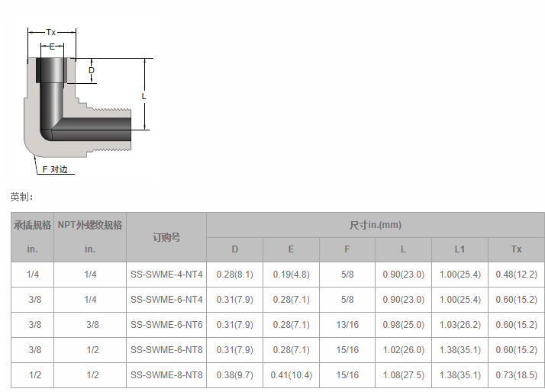Click F value 13/16
Screen dimensions: 545x392
(347, 325)
